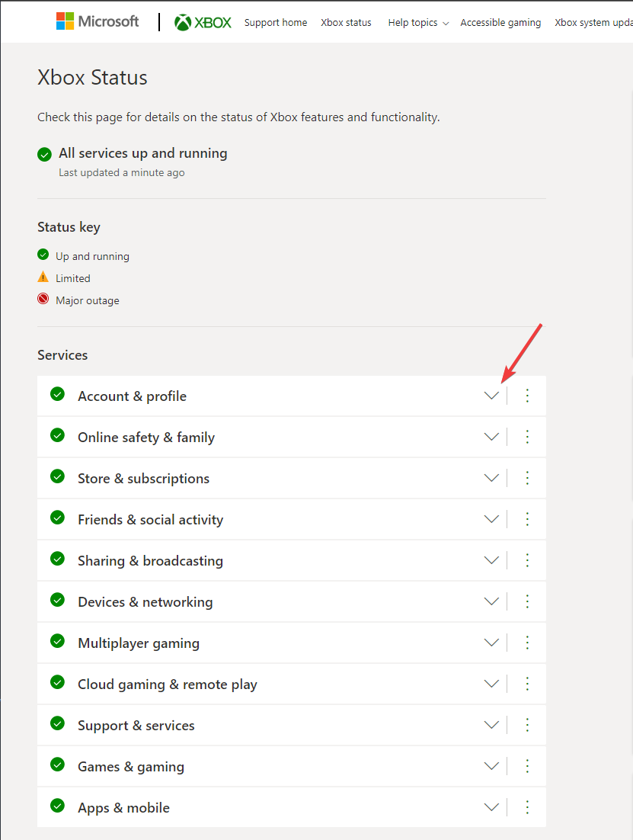Expand Online safety & family chevron
The image size is (633, 840).
(x=491, y=437)
